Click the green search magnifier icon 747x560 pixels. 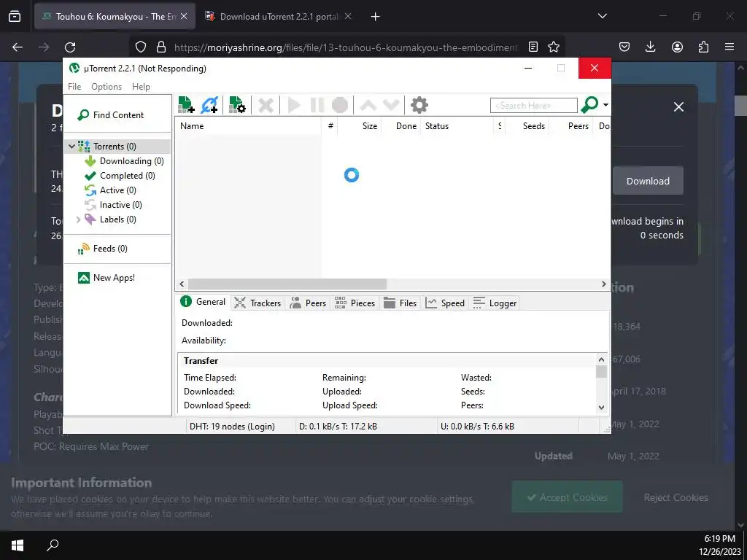tap(589, 105)
